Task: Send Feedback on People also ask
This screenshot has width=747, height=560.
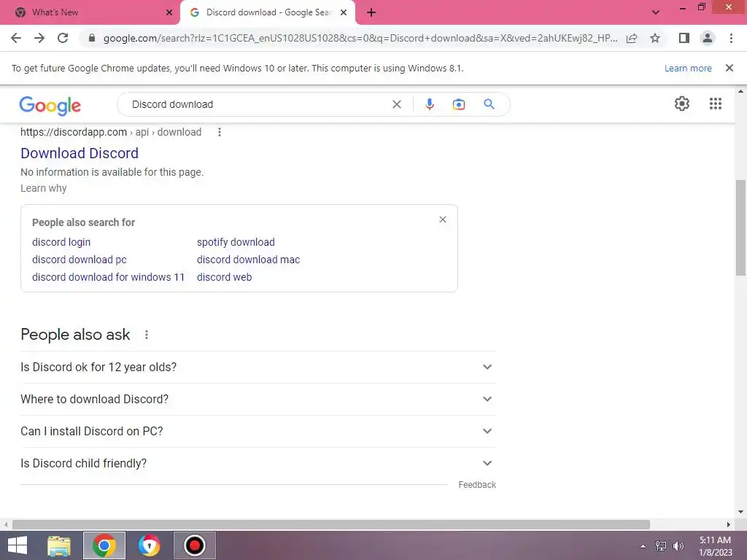Action: [x=477, y=485]
